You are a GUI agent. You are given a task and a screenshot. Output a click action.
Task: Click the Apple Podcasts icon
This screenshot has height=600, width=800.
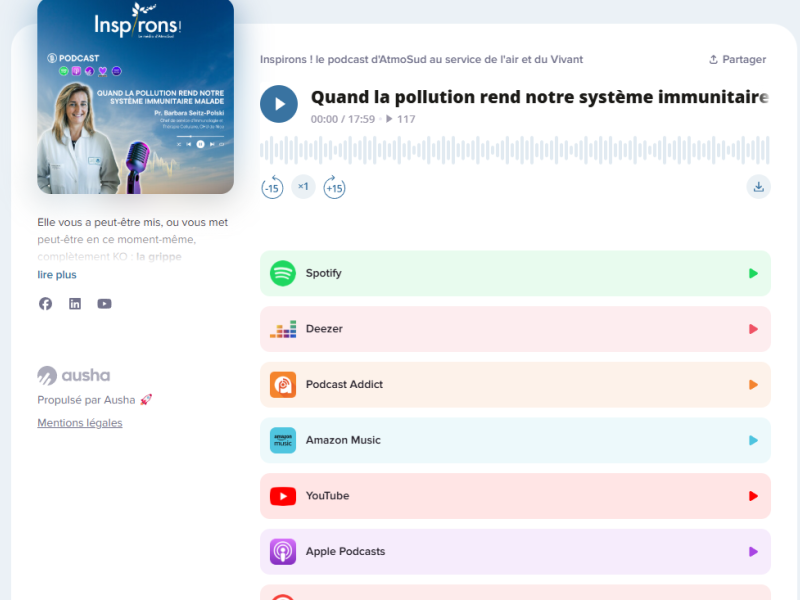pyautogui.click(x=283, y=552)
